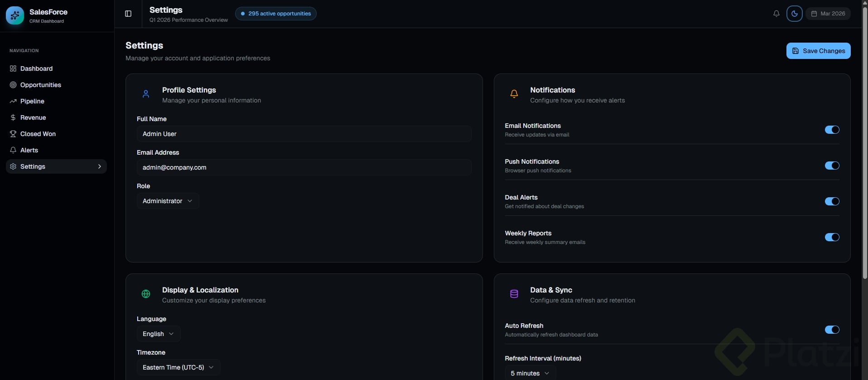Collapse the sidebar panel icon
Image resolution: width=868 pixels, height=380 pixels.
point(128,14)
